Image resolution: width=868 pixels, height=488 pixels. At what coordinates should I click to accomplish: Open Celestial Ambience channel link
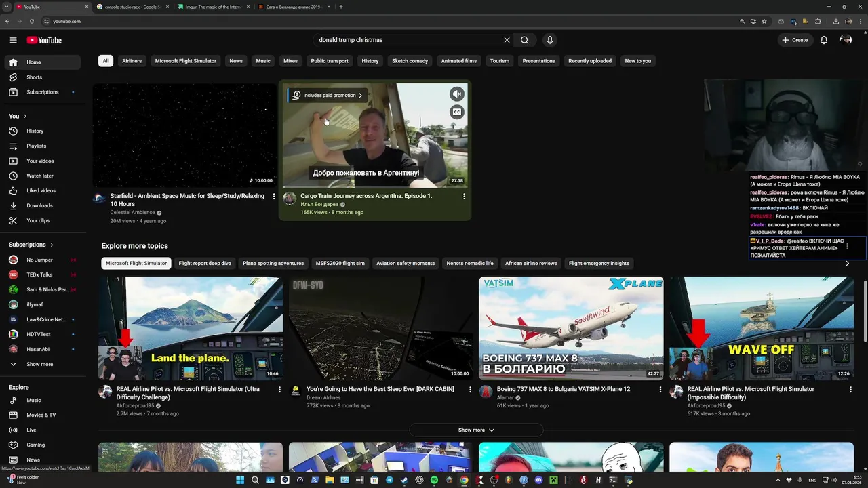click(x=133, y=213)
